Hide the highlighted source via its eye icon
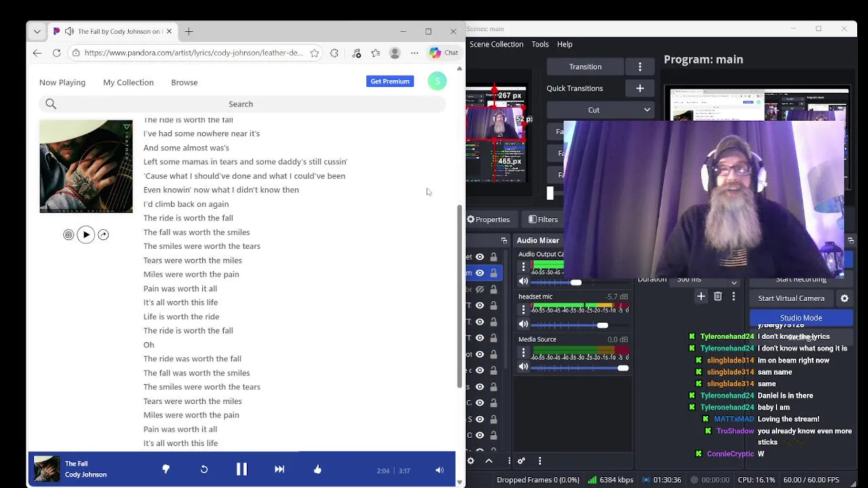The image size is (868, 488). [x=480, y=272]
